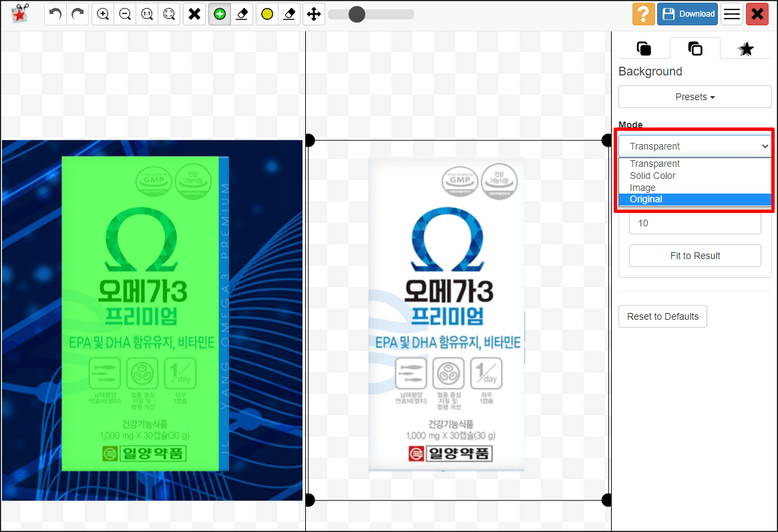This screenshot has height=532, width=778.
Task: Select the eraser beside the green marker
Action: (242, 14)
